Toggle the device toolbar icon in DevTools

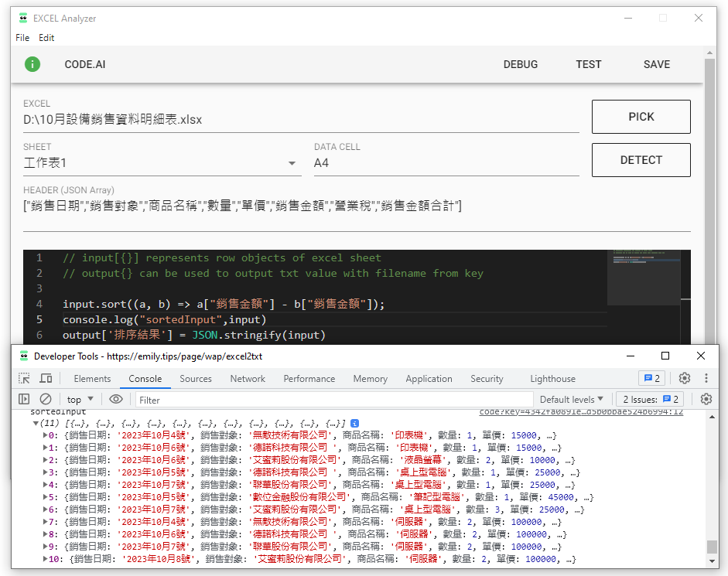point(46,378)
